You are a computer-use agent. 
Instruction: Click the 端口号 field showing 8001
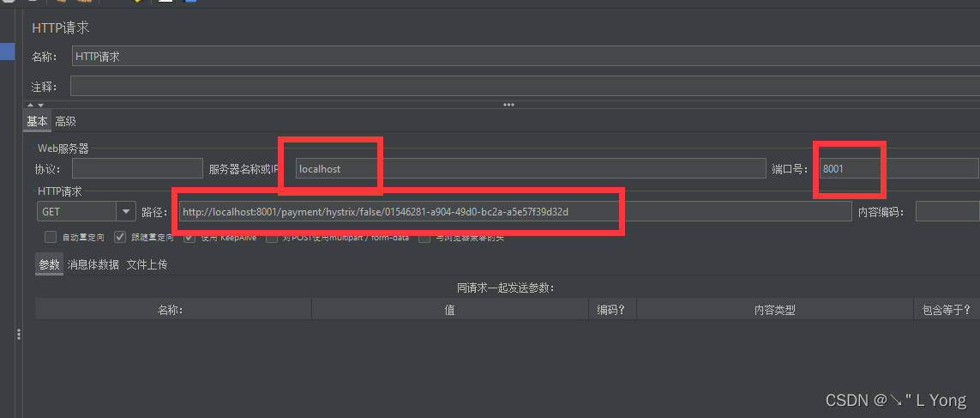pyautogui.click(x=899, y=168)
